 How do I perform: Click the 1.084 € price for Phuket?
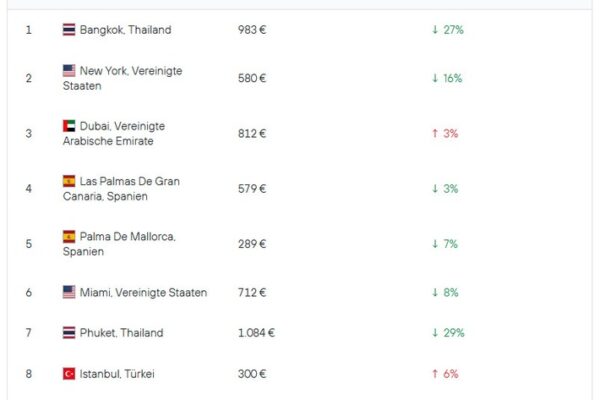[256, 333]
